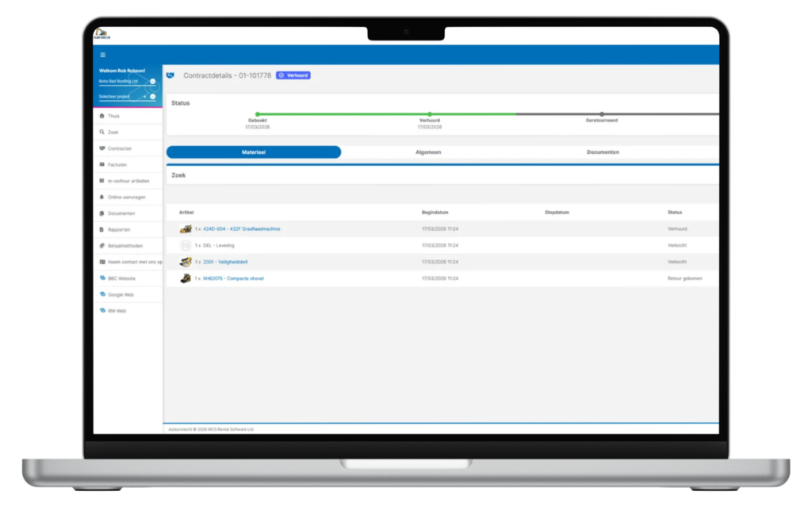Open the XH62075 - Compacte shovel link
812x507 pixels.
click(233, 278)
